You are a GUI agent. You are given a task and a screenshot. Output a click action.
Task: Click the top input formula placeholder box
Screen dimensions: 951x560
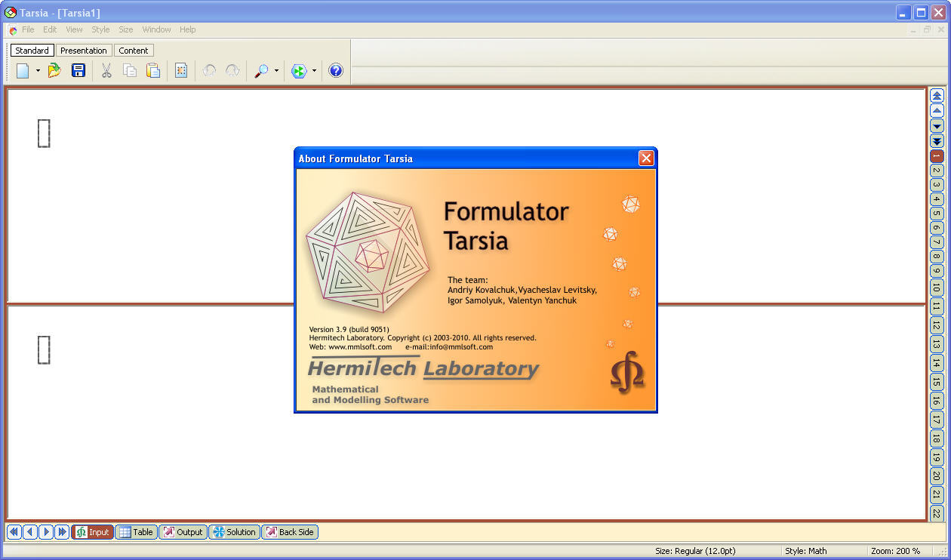(44, 133)
